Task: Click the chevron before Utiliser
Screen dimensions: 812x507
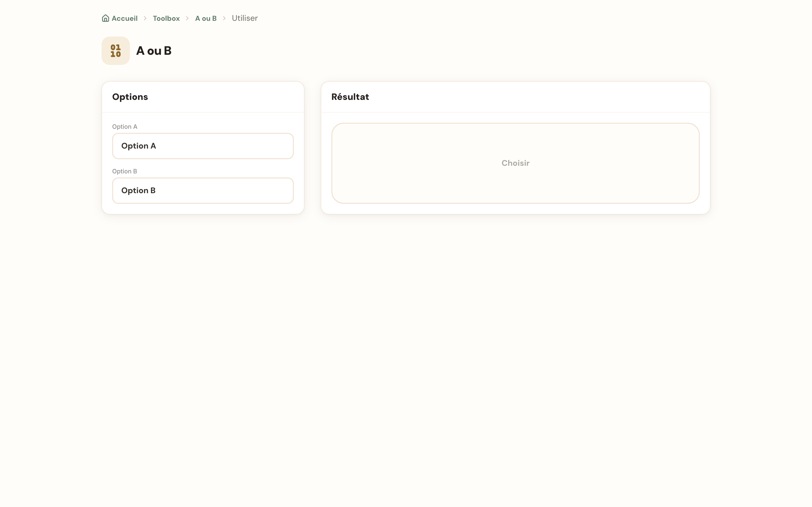Action: click(224, 18)
